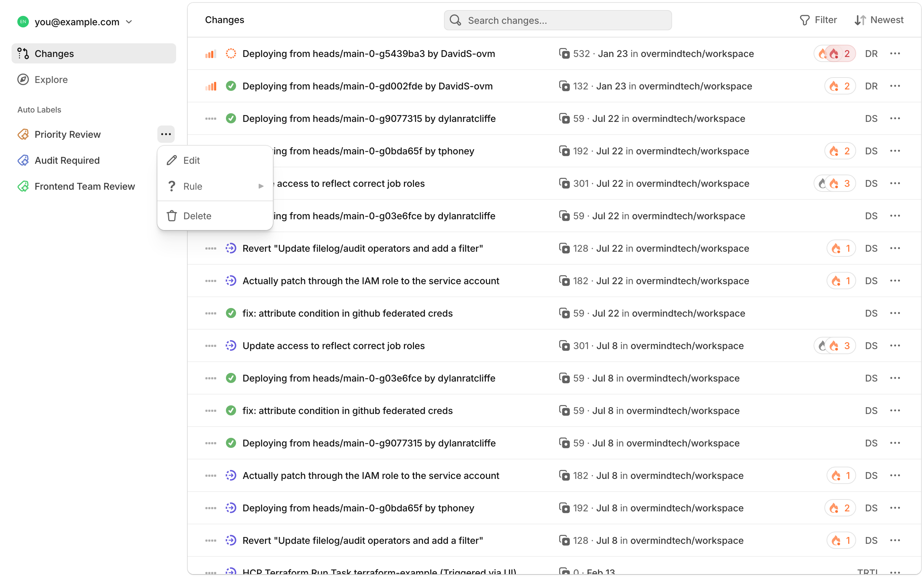
Task: Expand the Rule submenu arrow
Action: [x=261, y=186]
